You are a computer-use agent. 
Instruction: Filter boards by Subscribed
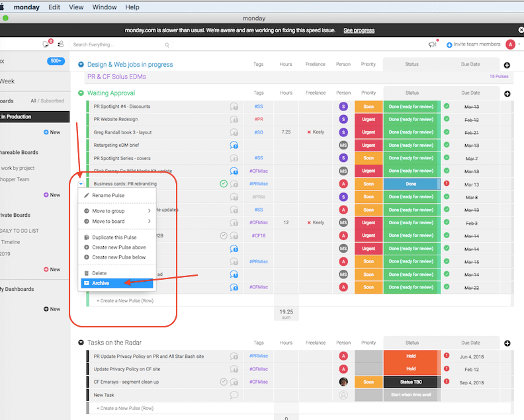click(52, 101)
